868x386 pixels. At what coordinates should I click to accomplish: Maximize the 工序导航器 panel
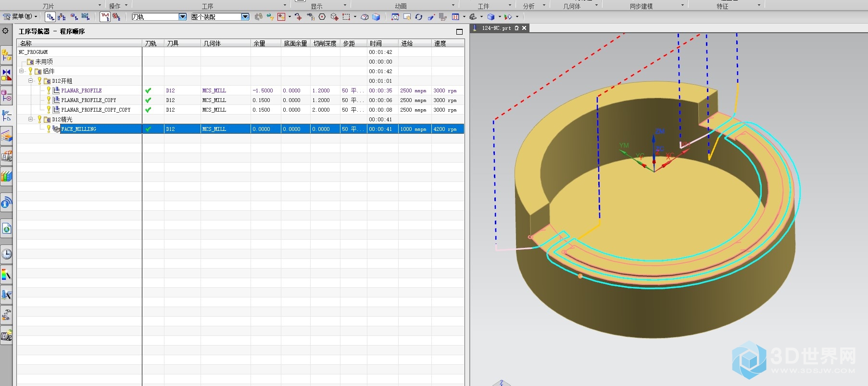(x=459, y=32)
